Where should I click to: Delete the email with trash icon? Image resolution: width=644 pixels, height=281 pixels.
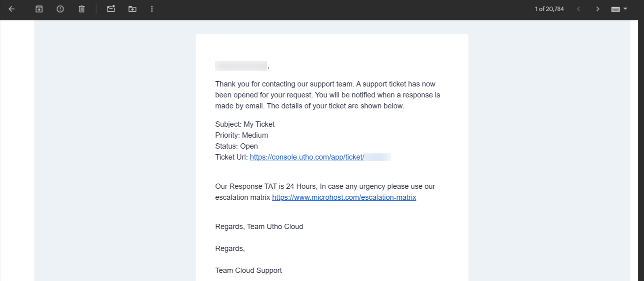pyautogui.click(x=82, y=9)
